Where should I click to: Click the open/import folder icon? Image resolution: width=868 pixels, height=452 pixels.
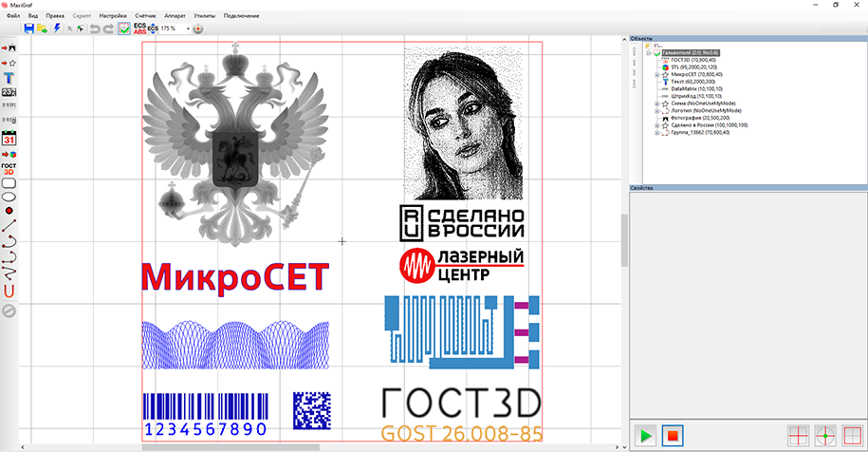(x=42, y=28)
